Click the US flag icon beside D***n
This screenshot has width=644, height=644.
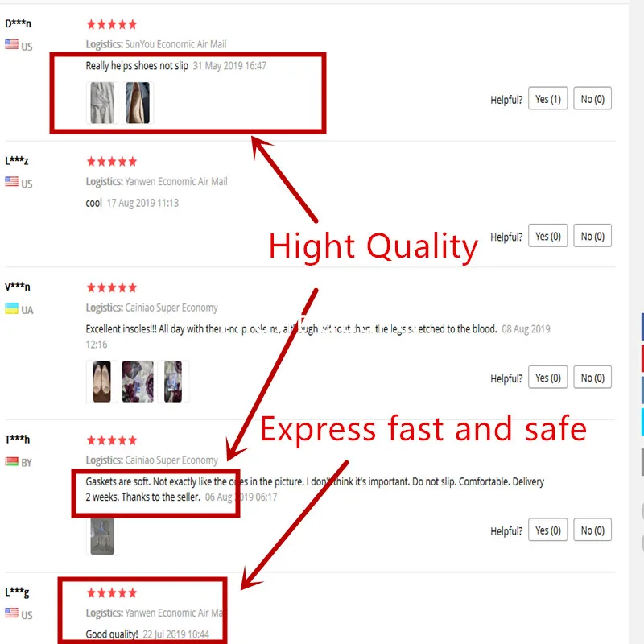[x=11, y=44]
